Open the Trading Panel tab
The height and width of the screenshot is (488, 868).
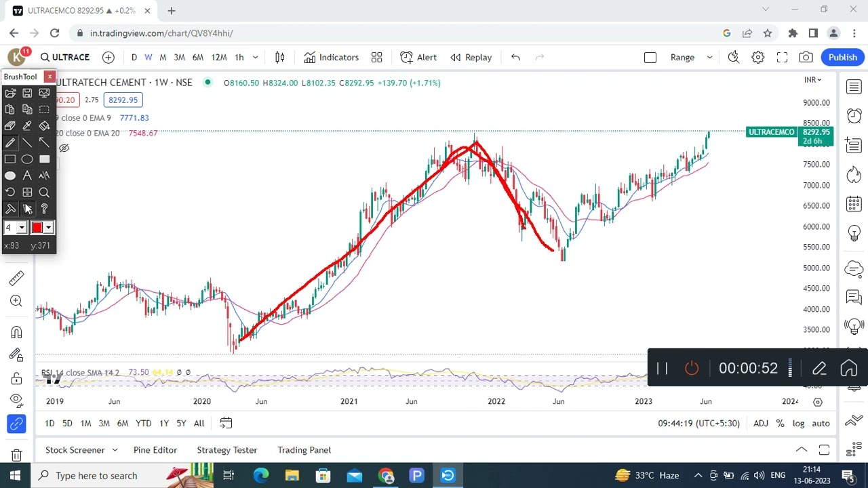click(x=304, y=450)
